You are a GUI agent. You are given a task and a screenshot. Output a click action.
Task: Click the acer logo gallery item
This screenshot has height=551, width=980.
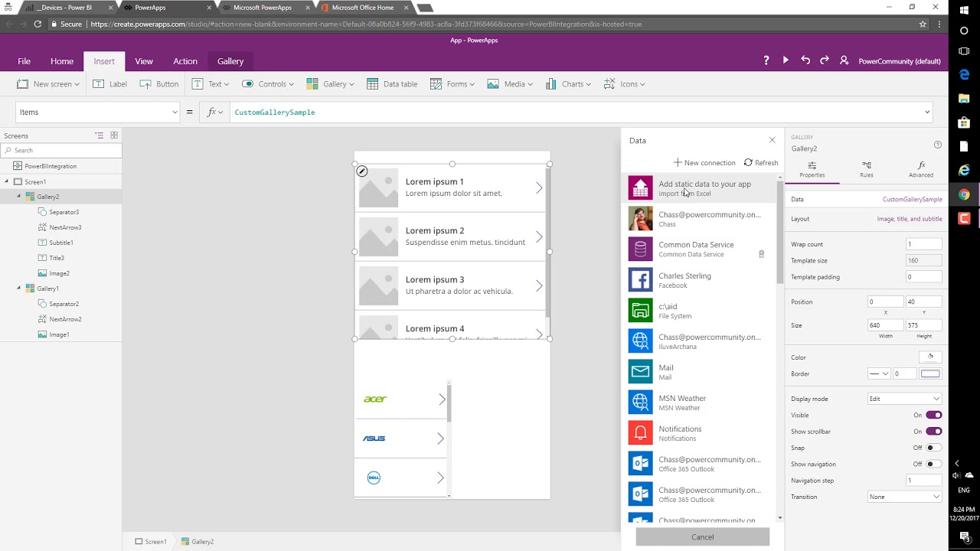tap(375, 399)
